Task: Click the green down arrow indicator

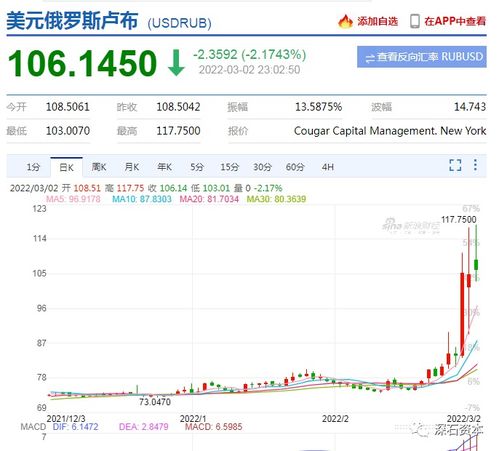Action: click(x=176, y=63)
